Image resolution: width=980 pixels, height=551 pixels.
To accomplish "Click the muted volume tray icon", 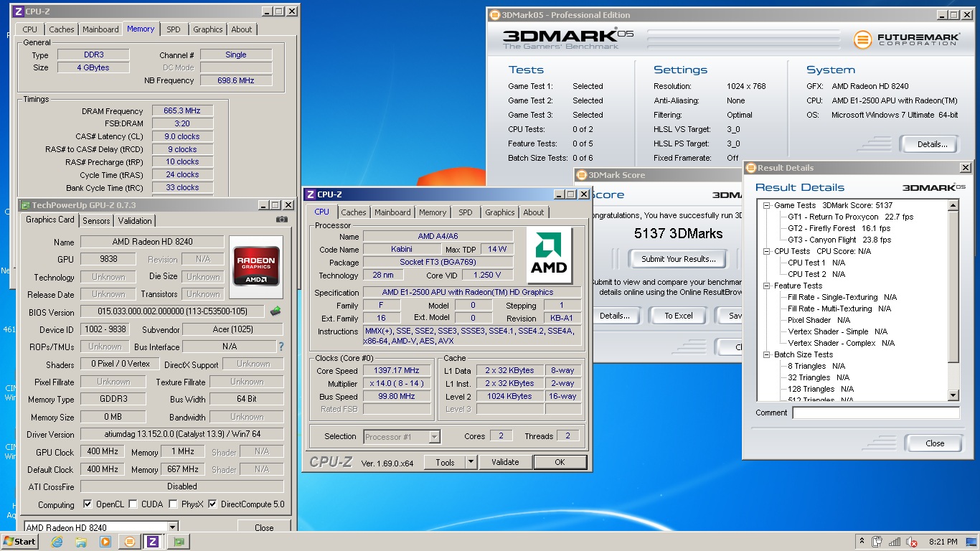I will point(912,542).
